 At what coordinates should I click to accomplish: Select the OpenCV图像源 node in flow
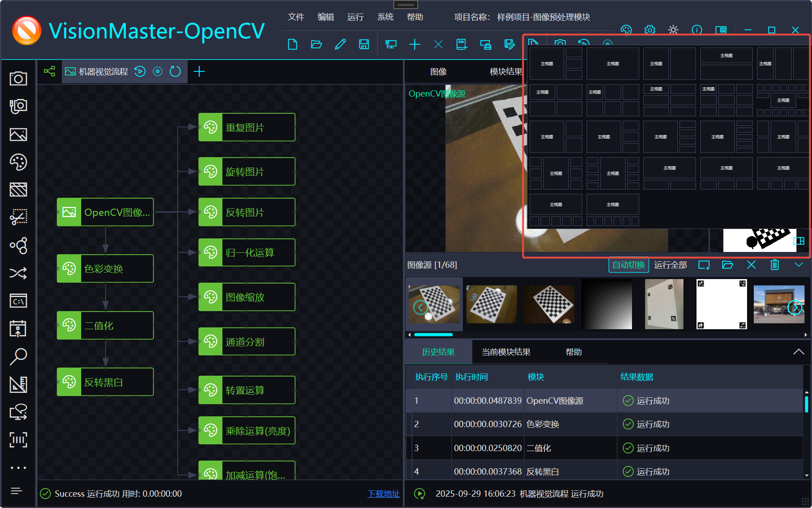105,212
